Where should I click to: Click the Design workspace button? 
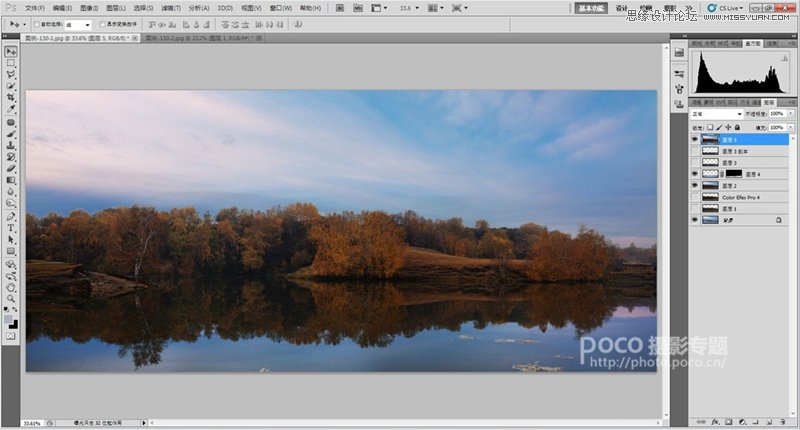[x=621, y=8]
